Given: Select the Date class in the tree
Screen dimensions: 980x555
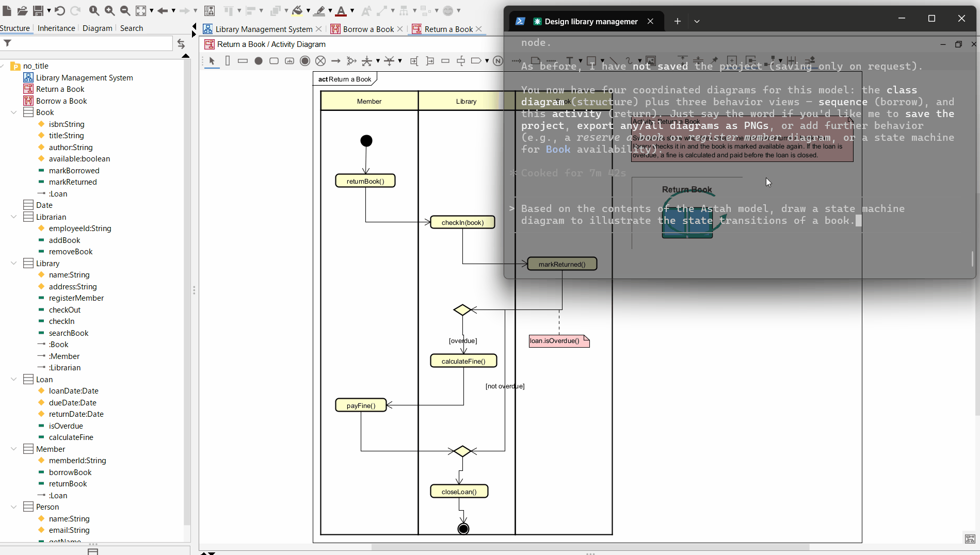Looking at the screenshot, I should click(44, 205).
